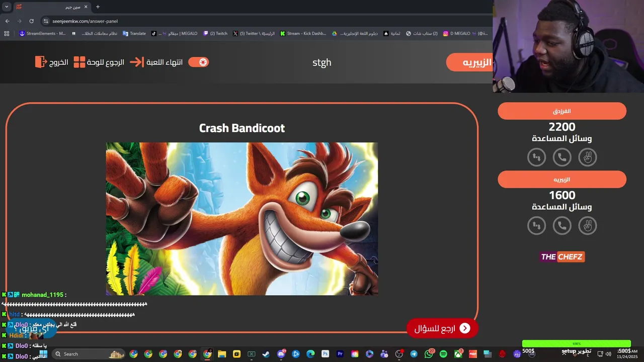
Task: Click the Crash Bandicoot answer image
Action: tap(242, 219)
